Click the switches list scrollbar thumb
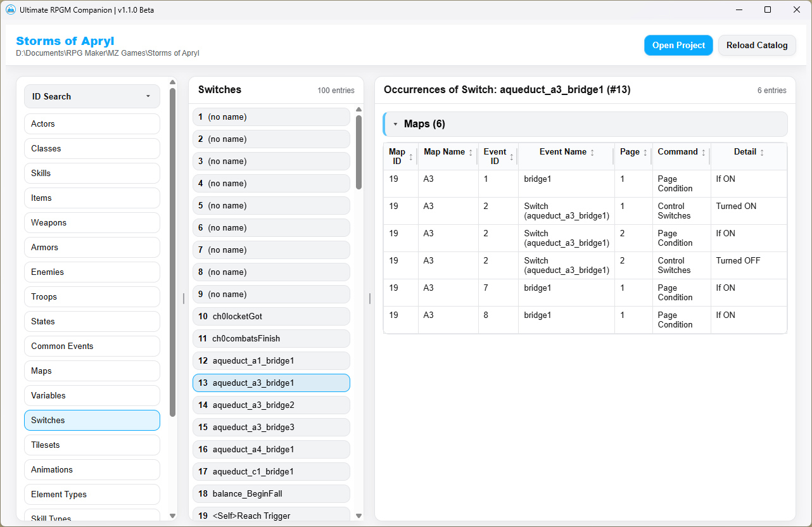This screenshot has height=527, width=812. [x=358, y=152]
